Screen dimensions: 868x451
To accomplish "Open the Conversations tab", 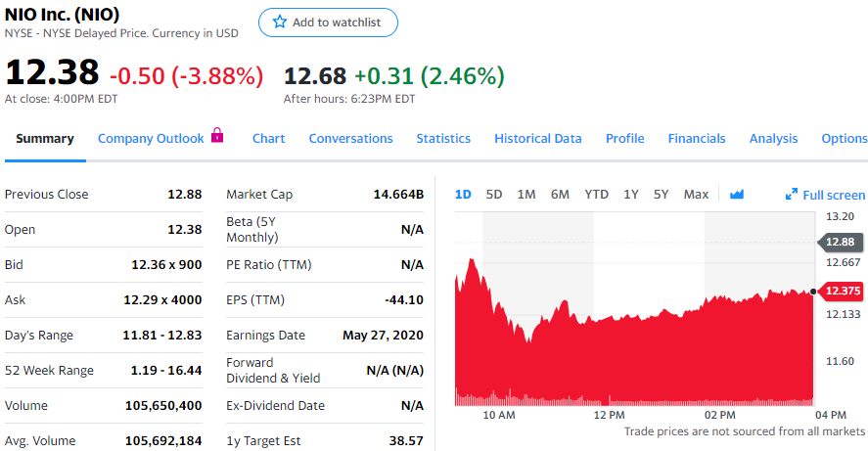I will (x=350, y=139).
